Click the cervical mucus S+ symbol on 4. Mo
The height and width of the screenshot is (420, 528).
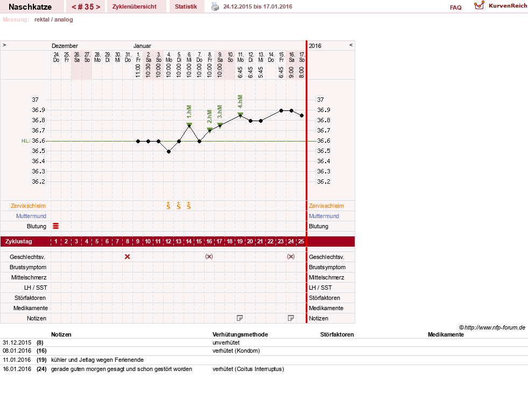tap(168, 206)
